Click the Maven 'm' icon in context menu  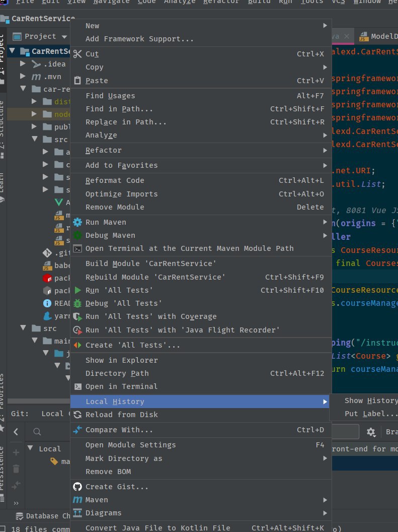tap(77, 500)
